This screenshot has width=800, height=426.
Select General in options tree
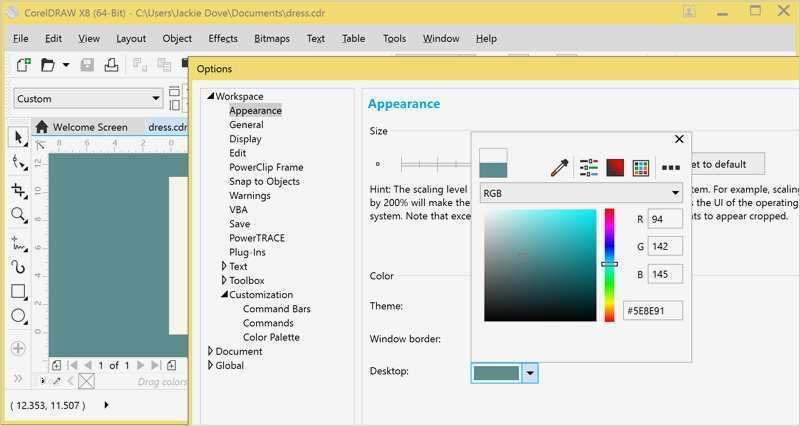pos(246,124)
